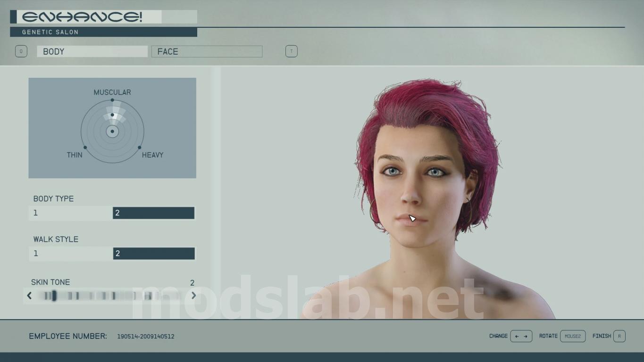This screenshot has width=644, height=362.
Task: Switch to the Body tab
Action: point(92,51)
